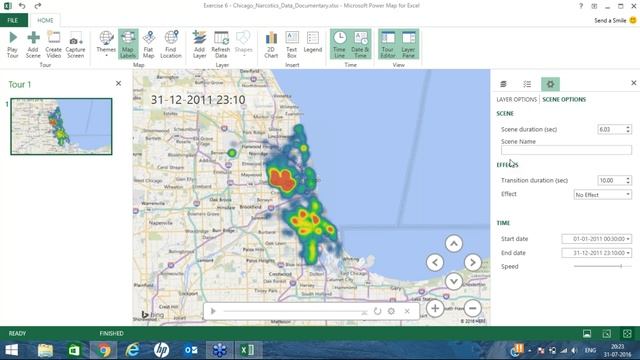Toggle Map Labels on the map
Viewport: 640px width, 360px height.
click(128, 44)
